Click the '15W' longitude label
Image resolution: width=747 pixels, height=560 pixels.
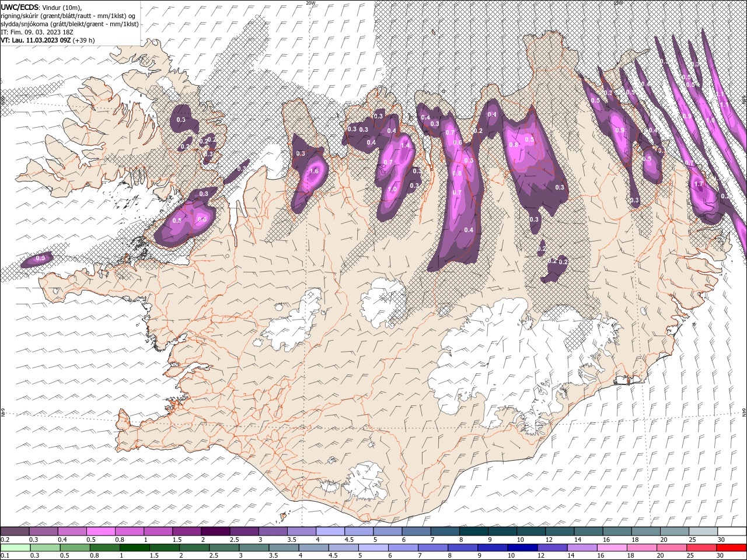tap(617, 3)
